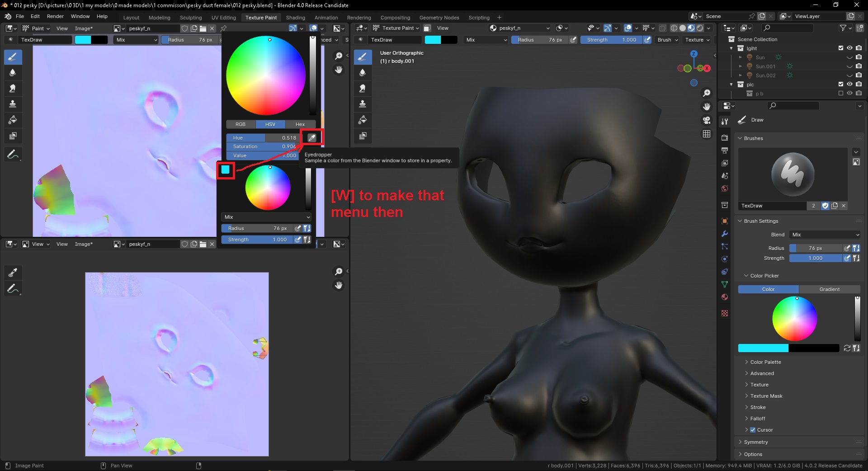Open Blend mode Mix dropdown in Brush Settings
The image size is (868, 471).
click(x=825, y=235)
